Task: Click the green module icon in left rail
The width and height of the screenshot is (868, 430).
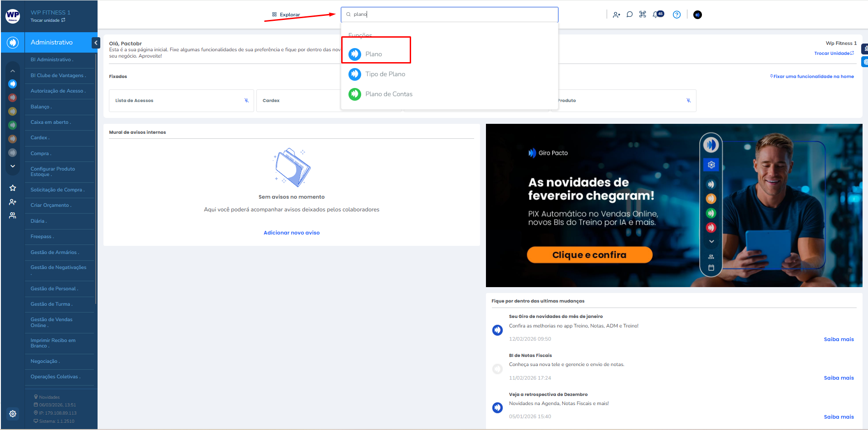Action: (13, 125)
